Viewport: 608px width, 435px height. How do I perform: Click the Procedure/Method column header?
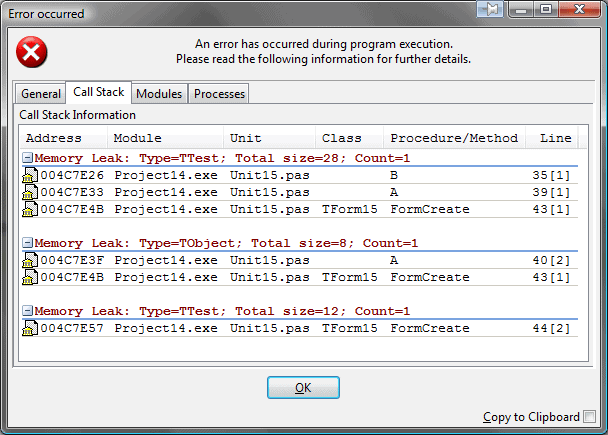(454, 138)
